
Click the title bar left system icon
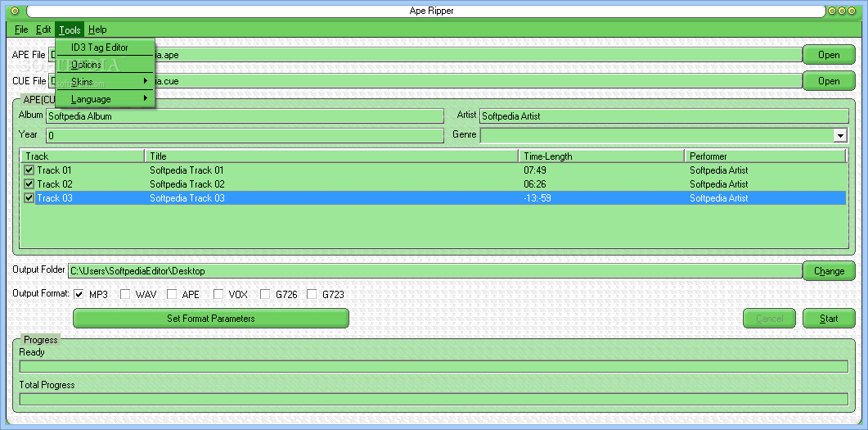point(15,11)
